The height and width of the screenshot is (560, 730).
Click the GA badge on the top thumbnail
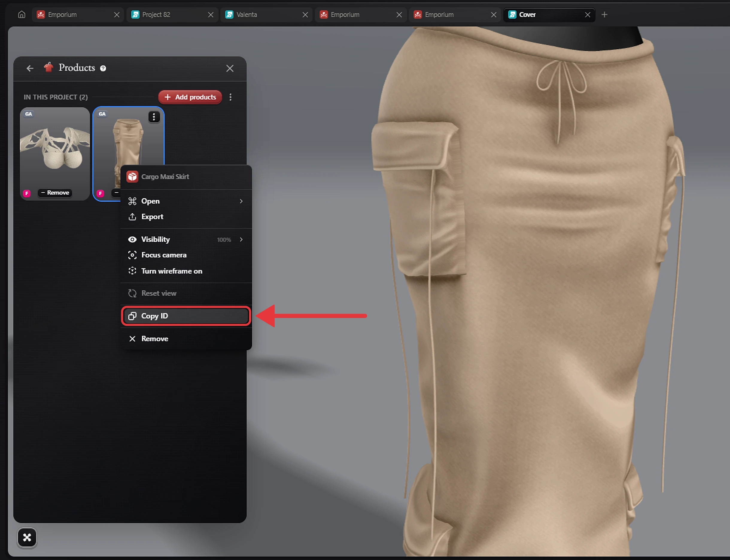29,114
